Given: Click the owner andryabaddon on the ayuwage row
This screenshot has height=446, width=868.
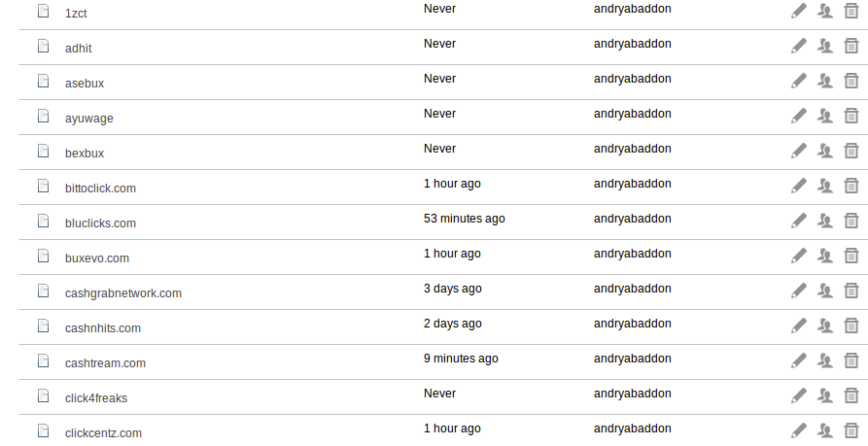Looking at the screenshot, I should point(632,114).
